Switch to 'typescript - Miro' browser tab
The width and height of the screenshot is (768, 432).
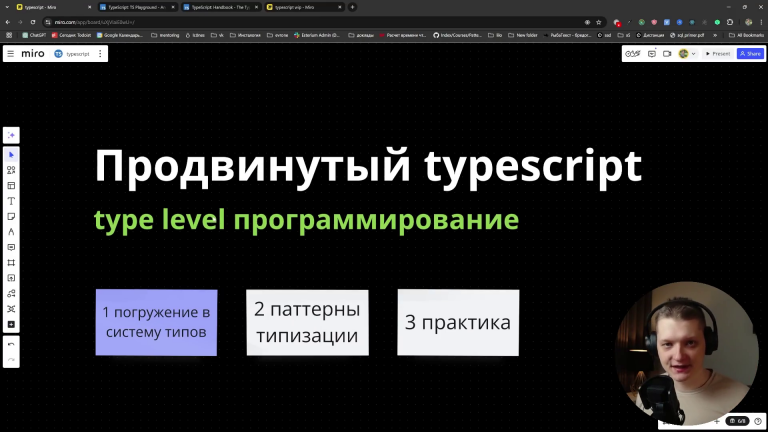point(54,7)
